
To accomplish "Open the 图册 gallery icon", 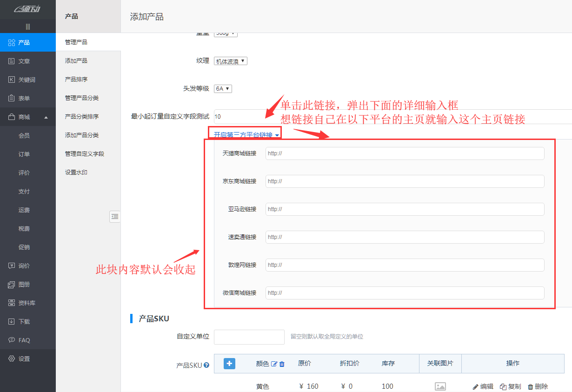I will click(11, 284).
